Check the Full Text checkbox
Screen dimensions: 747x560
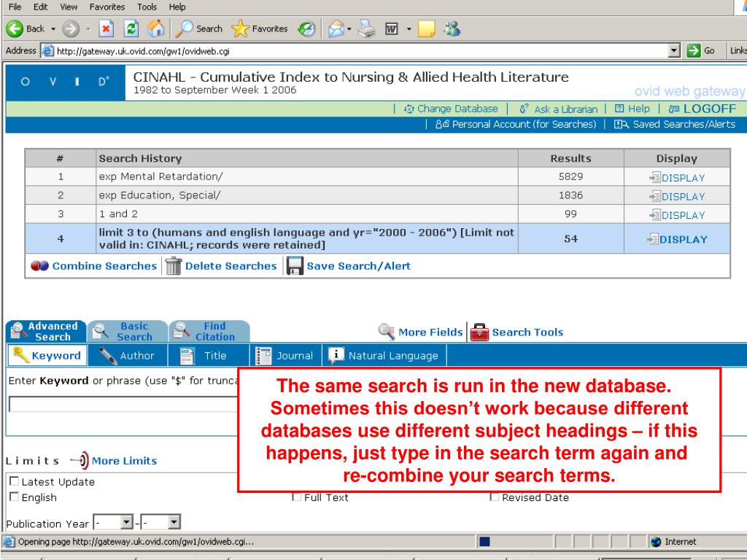[296, 497]
